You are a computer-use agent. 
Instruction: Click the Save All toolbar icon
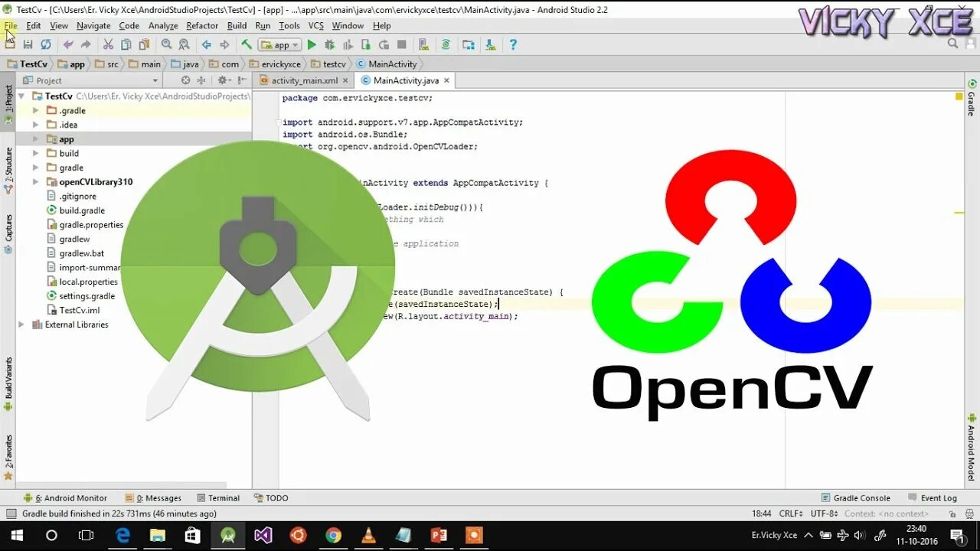tap(28, 45)
